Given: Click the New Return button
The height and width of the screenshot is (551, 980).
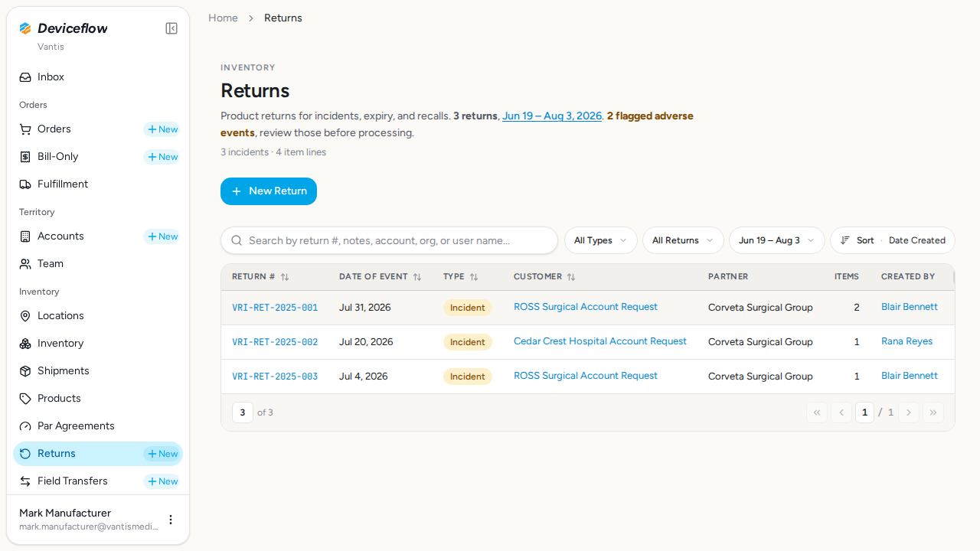Looking at the screenshot, I should pyautogui.click(x=269, y=191).
